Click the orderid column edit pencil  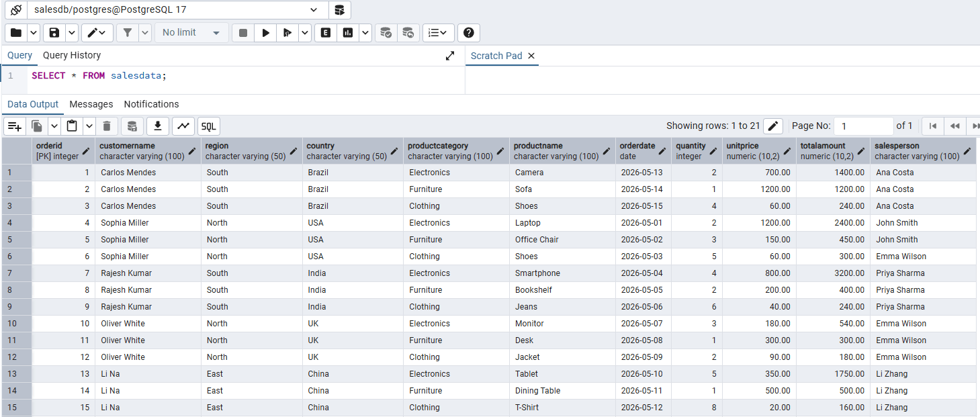coord(86,151)
